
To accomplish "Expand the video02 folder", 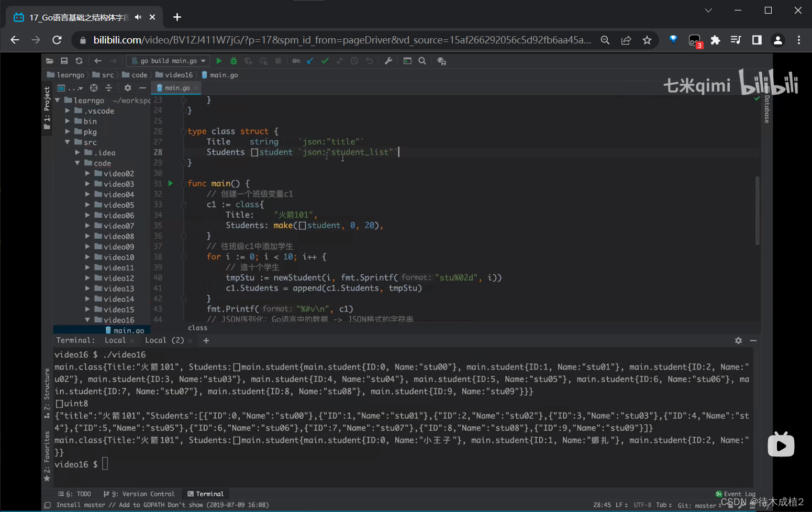I will [87, 173].
